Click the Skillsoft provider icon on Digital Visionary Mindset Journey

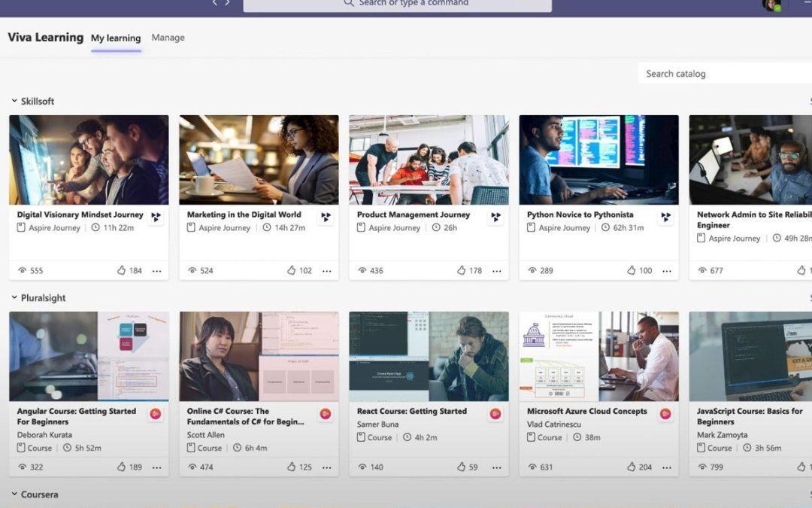tap(156, 217)
